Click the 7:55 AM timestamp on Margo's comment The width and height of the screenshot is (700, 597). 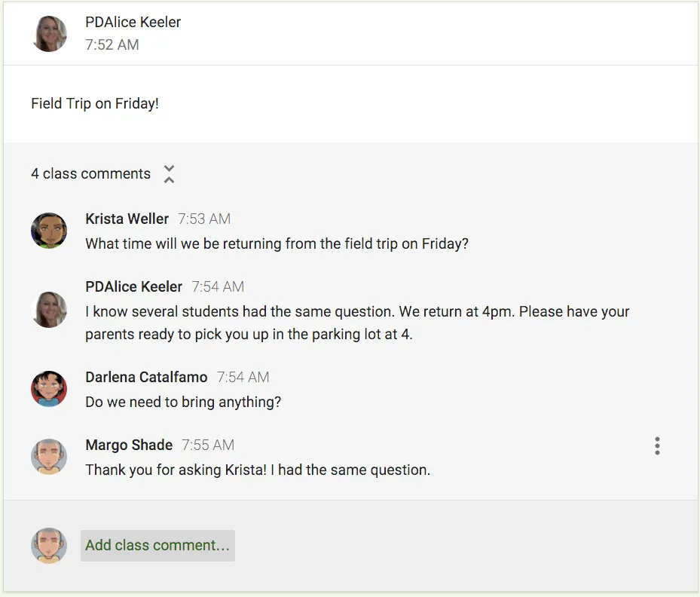[208, 445]
